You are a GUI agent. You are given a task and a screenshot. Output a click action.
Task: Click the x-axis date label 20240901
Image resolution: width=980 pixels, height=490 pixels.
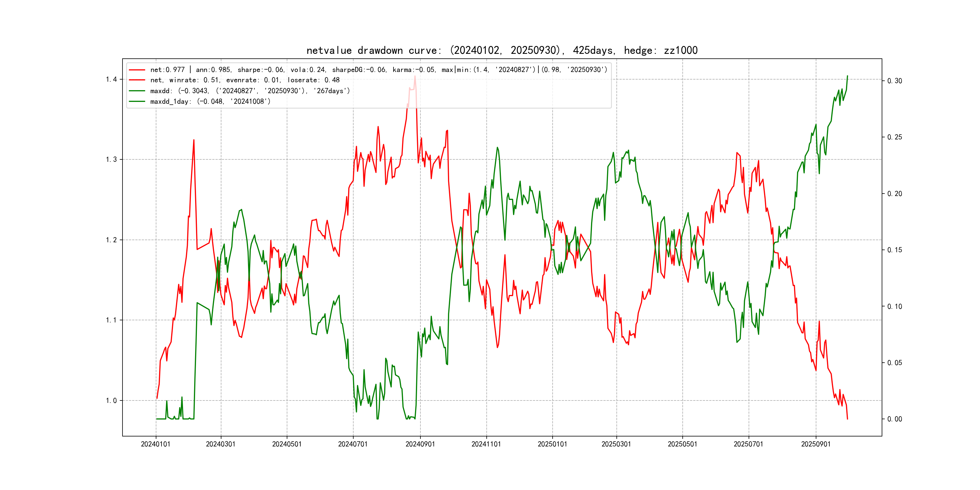coord(420,444)
